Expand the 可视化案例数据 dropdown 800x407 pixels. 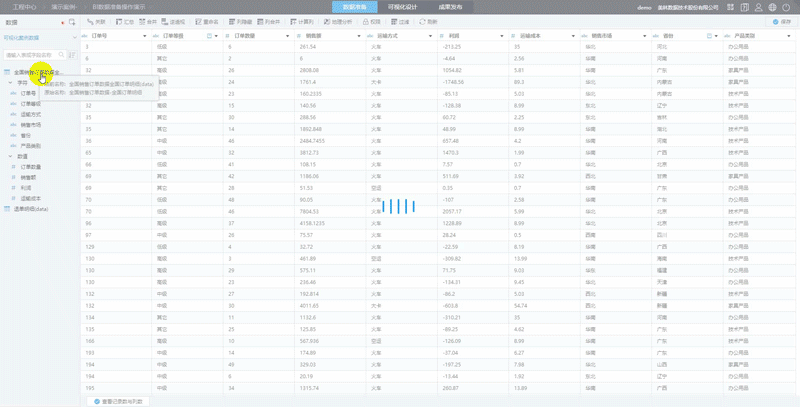(74, 37)
